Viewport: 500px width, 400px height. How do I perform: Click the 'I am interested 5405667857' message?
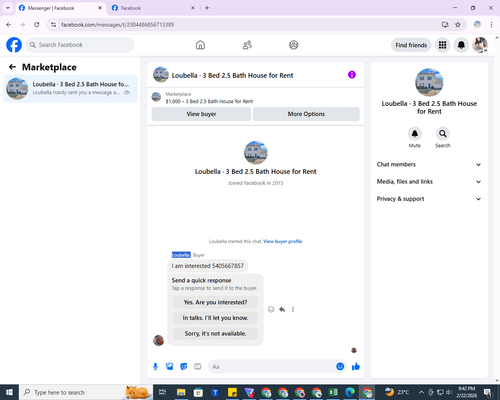coord(208,266)
